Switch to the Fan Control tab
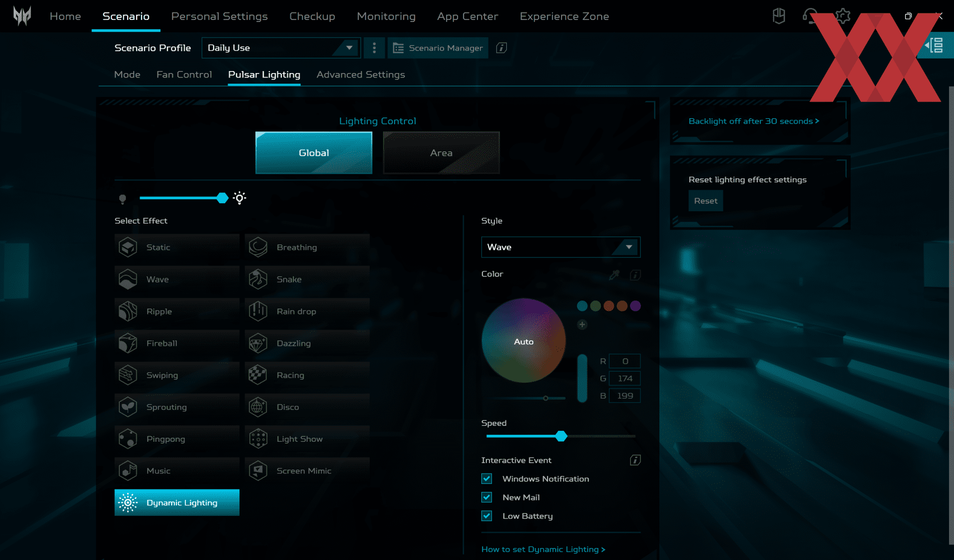The image size is (954, 560). [184, 75]
